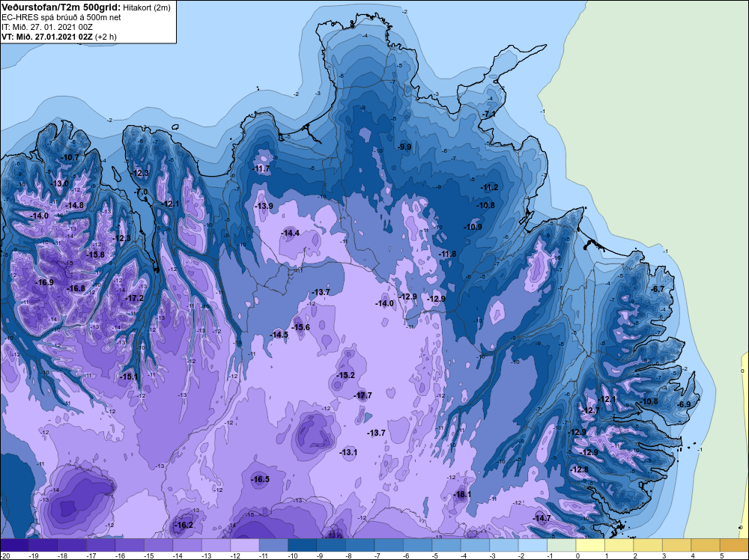Select the -12.7 temperature label

coord(591,410)
